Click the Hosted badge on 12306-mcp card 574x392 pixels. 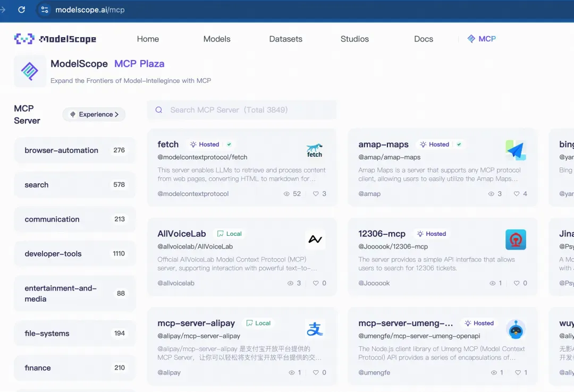[432, 234]
